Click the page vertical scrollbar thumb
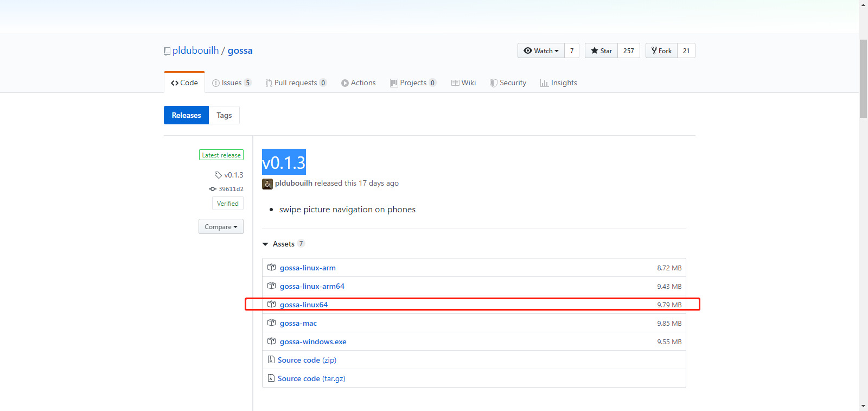Image resolution: width=868 pixels, height=411 pixels. (863, 78)
